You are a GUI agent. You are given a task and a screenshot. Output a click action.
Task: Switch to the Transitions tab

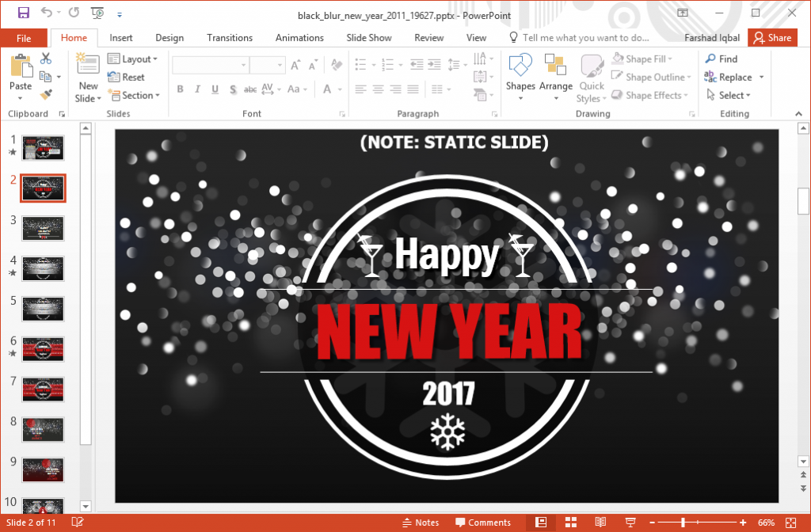(229, 37)
